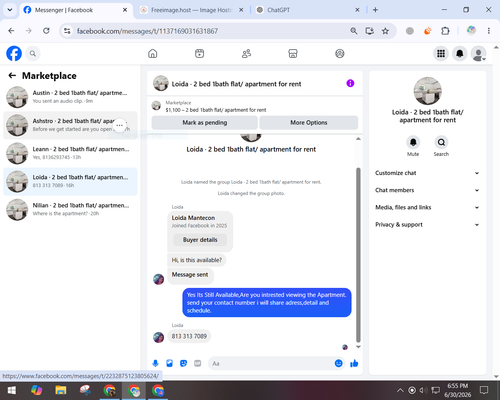
Task: Go to the Home feed icon
Action: pos(153,53)
